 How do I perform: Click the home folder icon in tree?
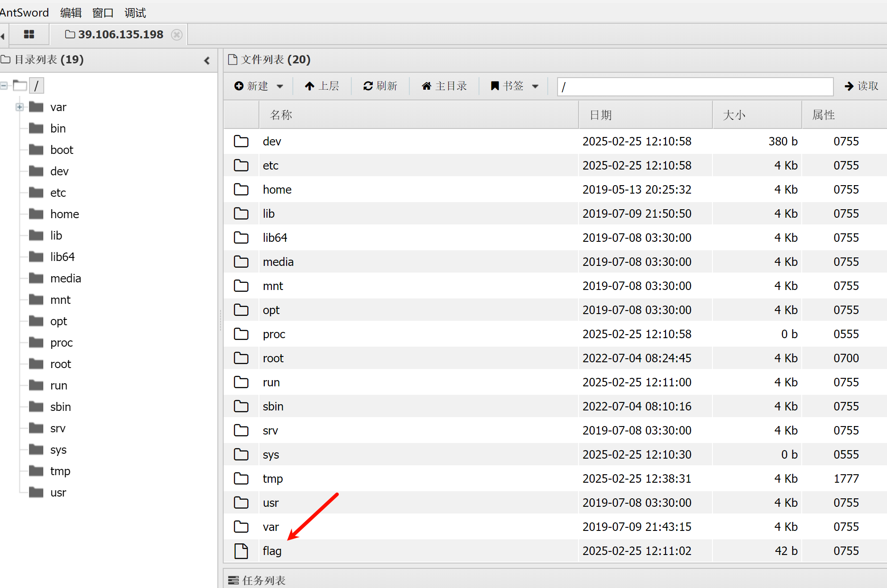pyautogui.click(x=36, y=214)
